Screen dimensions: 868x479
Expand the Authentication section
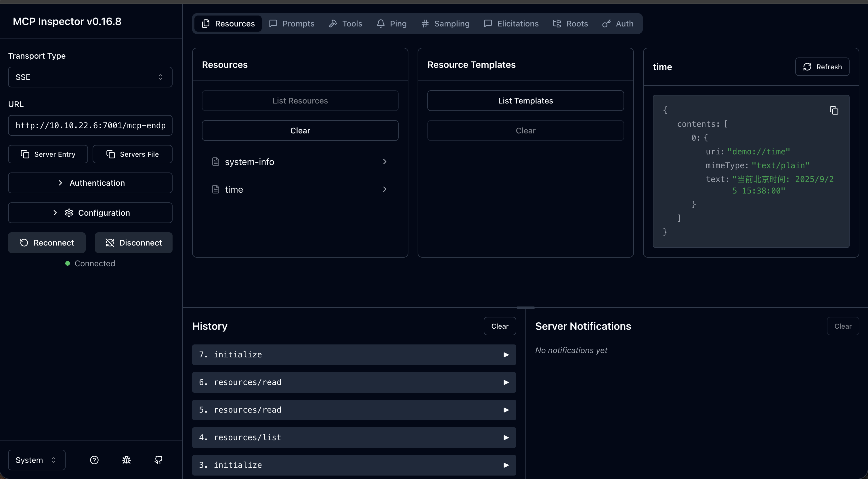(x=90, y=183)
